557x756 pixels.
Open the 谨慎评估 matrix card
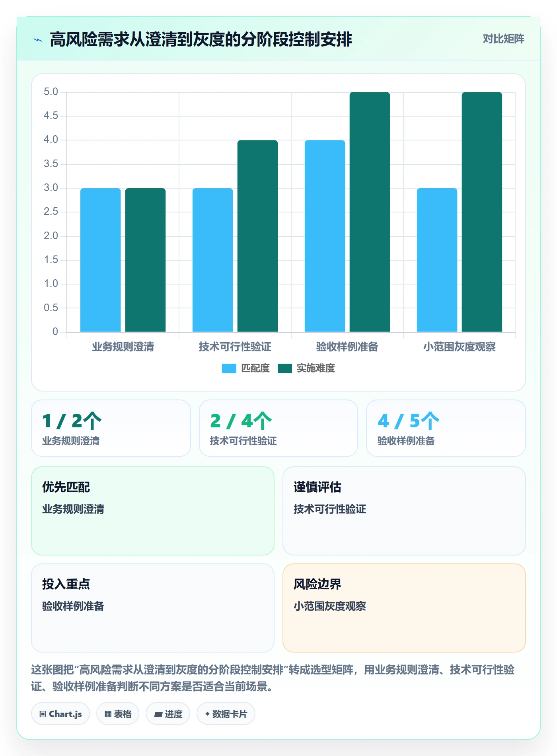[x=404, y=511]
